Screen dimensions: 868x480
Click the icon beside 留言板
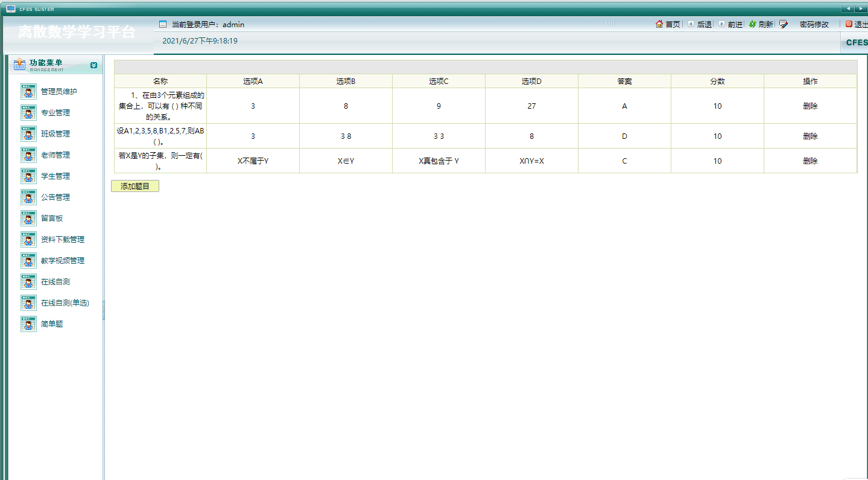pos(28,219)
